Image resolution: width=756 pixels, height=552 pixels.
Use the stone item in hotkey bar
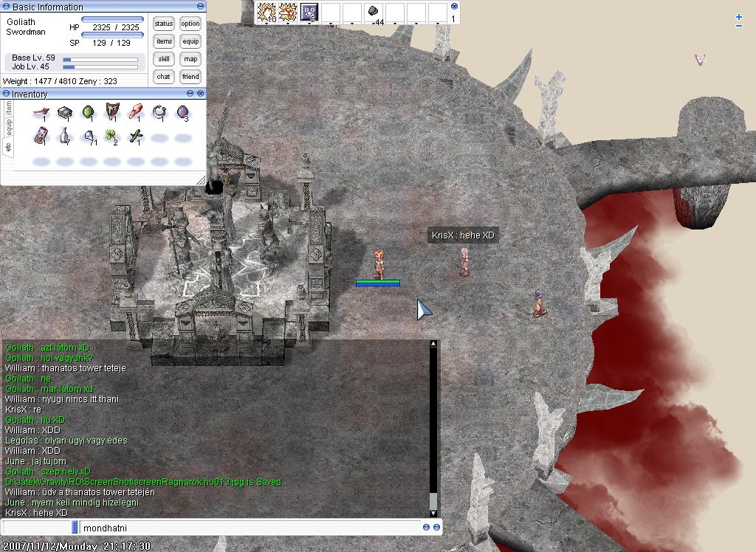374,12
